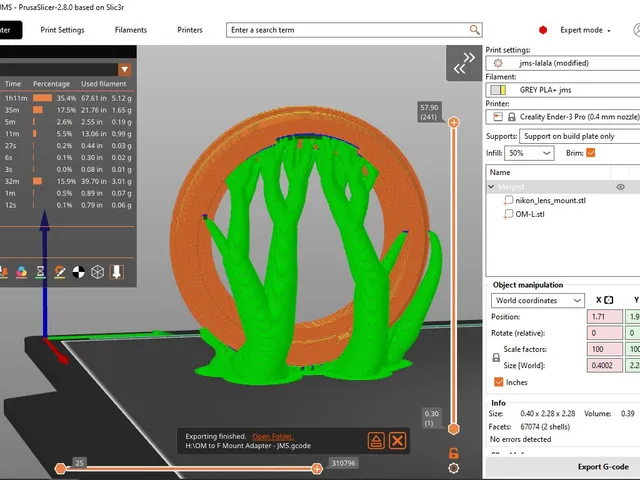Click the center of gravity icon
640x480 pixels.
click(x=78, y=272)
